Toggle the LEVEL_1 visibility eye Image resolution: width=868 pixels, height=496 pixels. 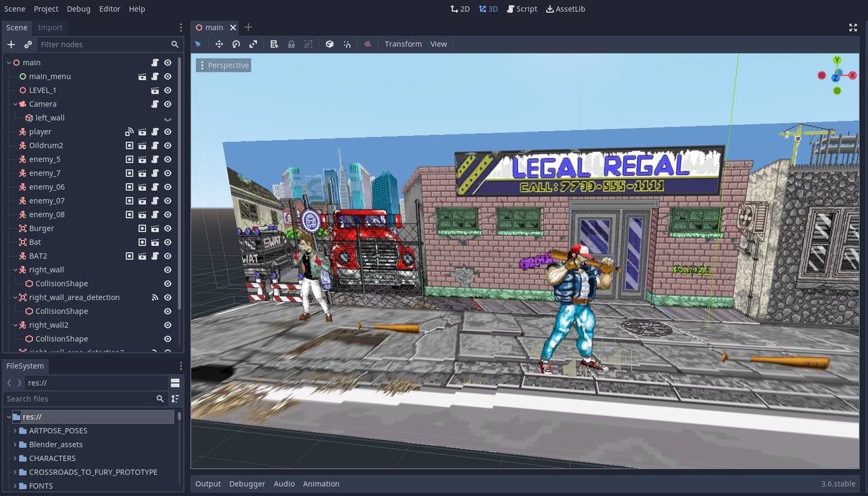coord(167,90)
